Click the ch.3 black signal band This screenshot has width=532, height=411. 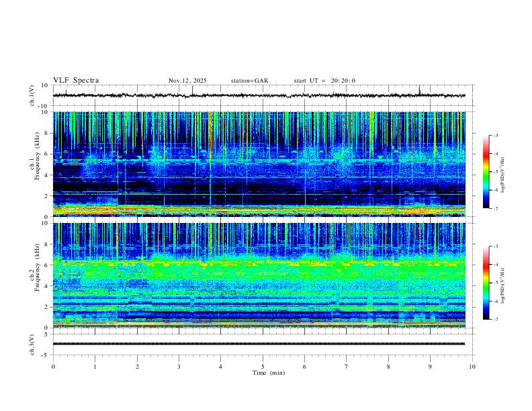click(259, 344)
